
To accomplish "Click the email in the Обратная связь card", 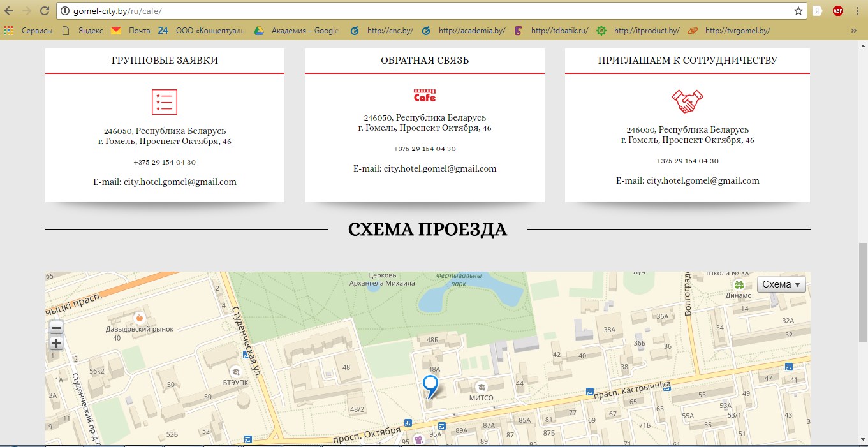I will [x=425, y=168].
